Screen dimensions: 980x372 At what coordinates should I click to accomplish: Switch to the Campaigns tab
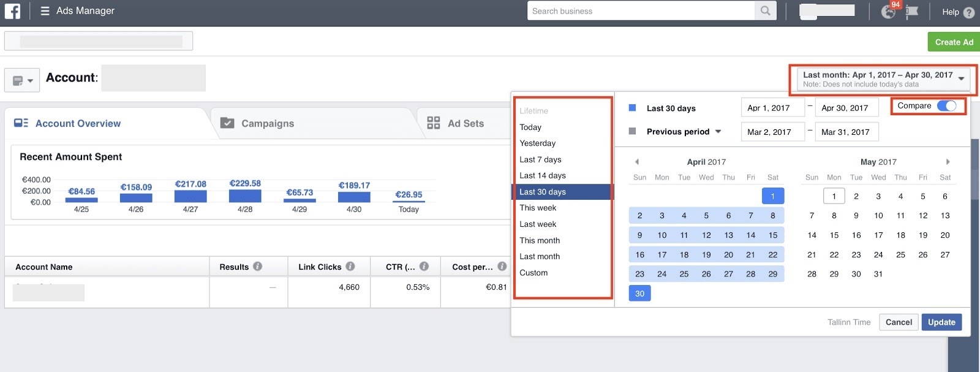point(267,123)
